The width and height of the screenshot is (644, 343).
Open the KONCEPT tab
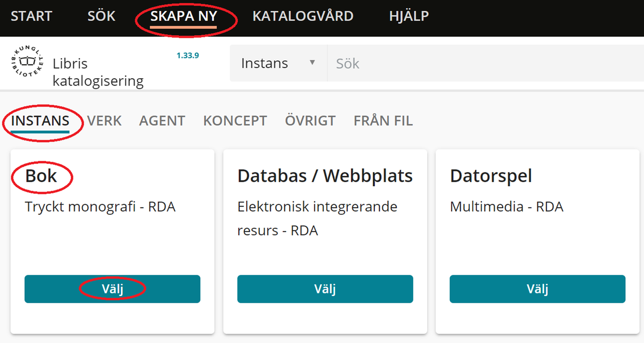[x=235, y=120]
